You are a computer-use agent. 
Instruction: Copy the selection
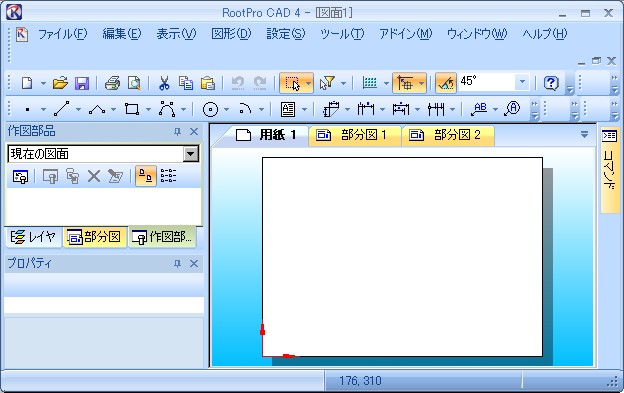point(186,83)
